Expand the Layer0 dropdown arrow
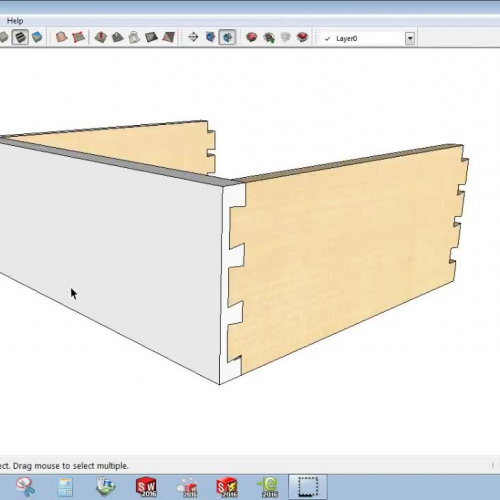The height and width of the screenshot is (500, 500). (x=410, y=38)
